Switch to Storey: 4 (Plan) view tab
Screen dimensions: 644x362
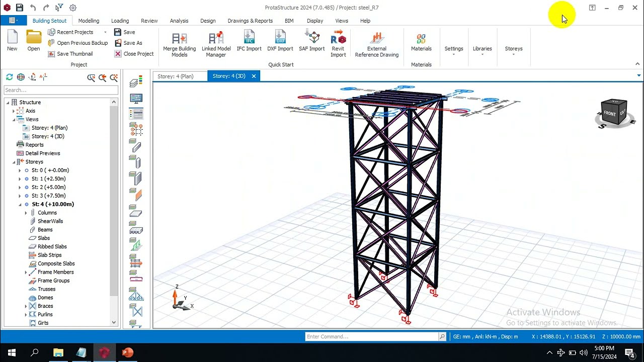point(176,76)
